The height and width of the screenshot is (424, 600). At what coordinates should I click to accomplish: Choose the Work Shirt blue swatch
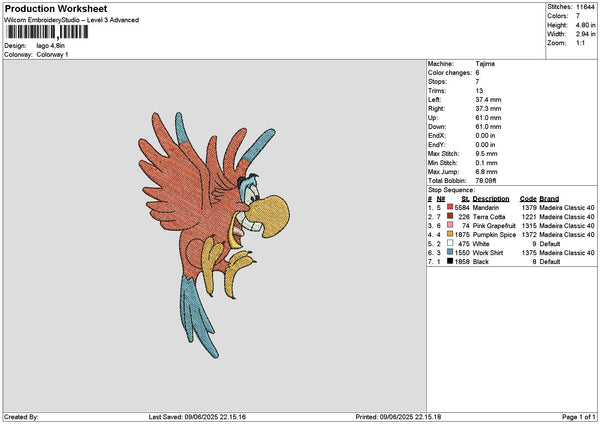[x=451, y=252]
